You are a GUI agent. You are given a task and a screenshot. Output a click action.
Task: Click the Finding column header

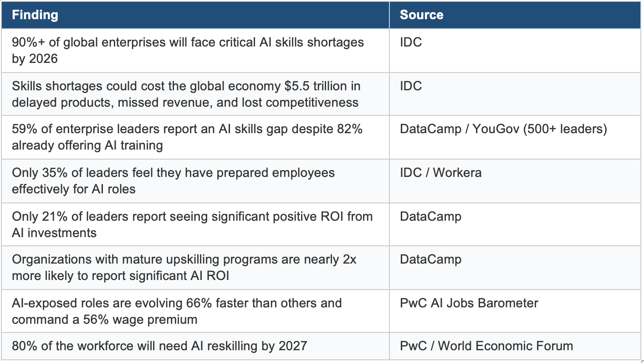coord(35,15)
